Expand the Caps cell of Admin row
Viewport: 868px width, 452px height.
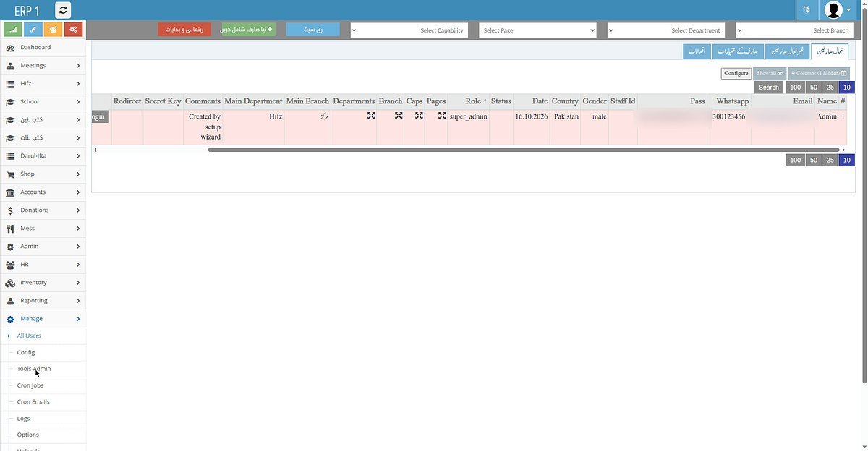coord(419,116)
